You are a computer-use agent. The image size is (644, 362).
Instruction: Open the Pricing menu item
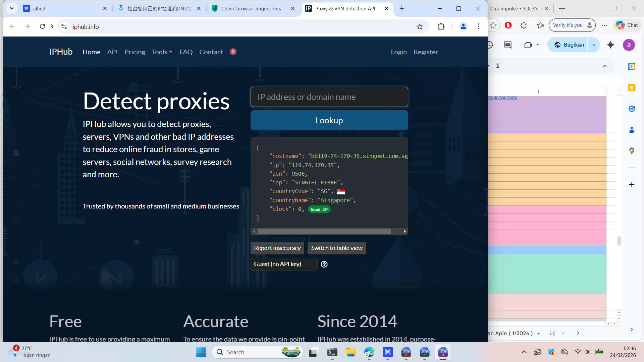click(135, 52)
